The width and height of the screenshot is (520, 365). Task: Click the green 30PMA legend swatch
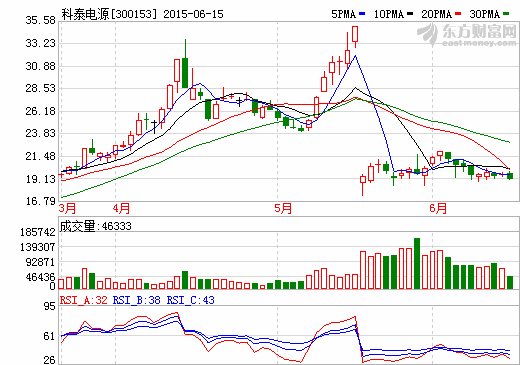[506, 14]
